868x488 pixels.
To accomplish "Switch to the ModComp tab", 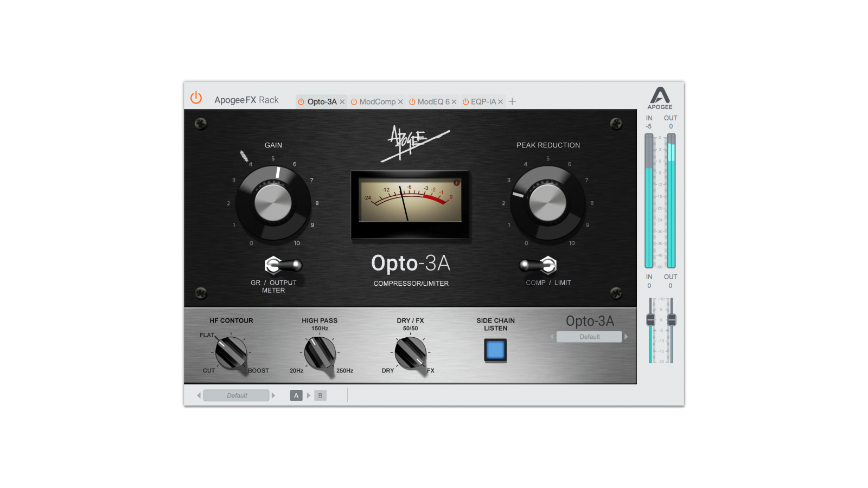I will point(378,101).
